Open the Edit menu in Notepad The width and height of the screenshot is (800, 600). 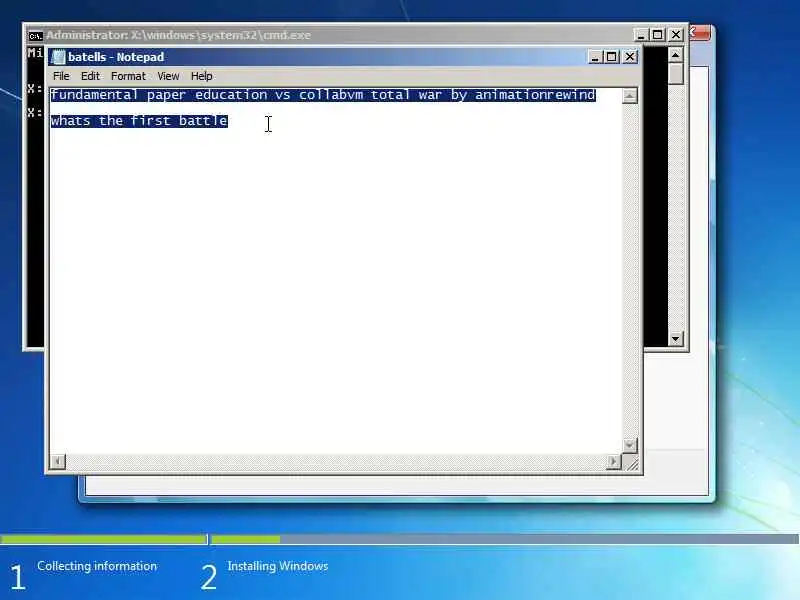[90, 76]
